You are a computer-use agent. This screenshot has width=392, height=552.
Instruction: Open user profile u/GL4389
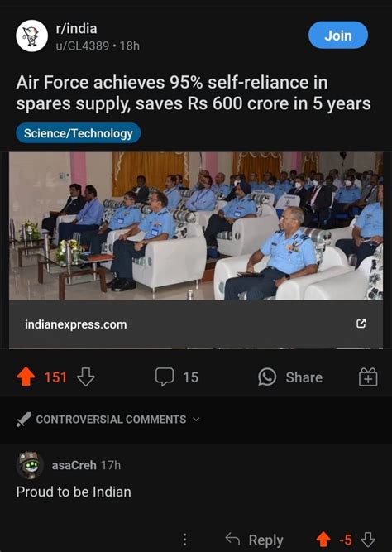tap(83, 46)
